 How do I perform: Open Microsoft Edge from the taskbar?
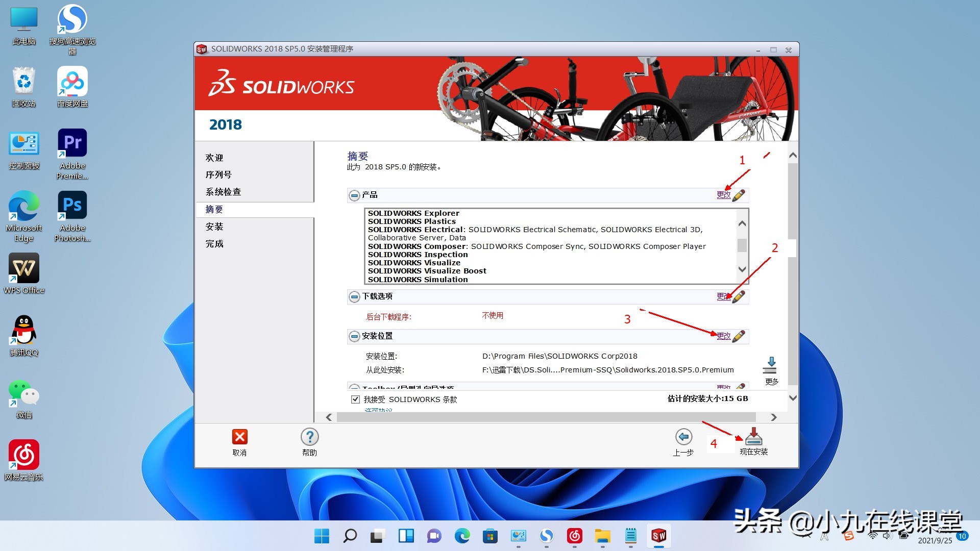coord(462,536)
